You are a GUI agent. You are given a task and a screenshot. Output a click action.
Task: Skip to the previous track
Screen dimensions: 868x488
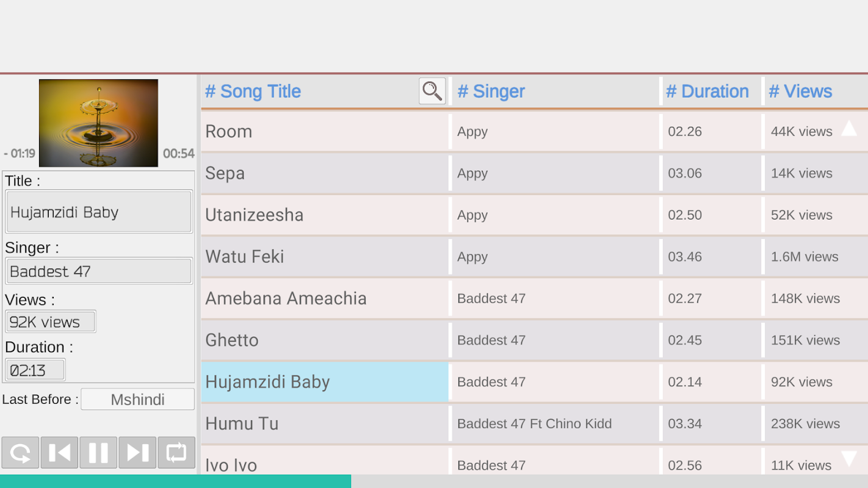59,453
